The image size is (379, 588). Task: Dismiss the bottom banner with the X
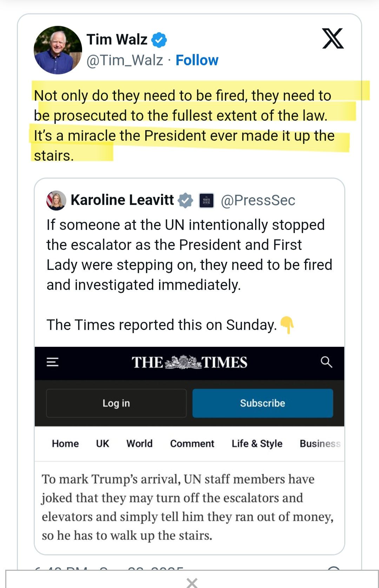pos(192,583)
